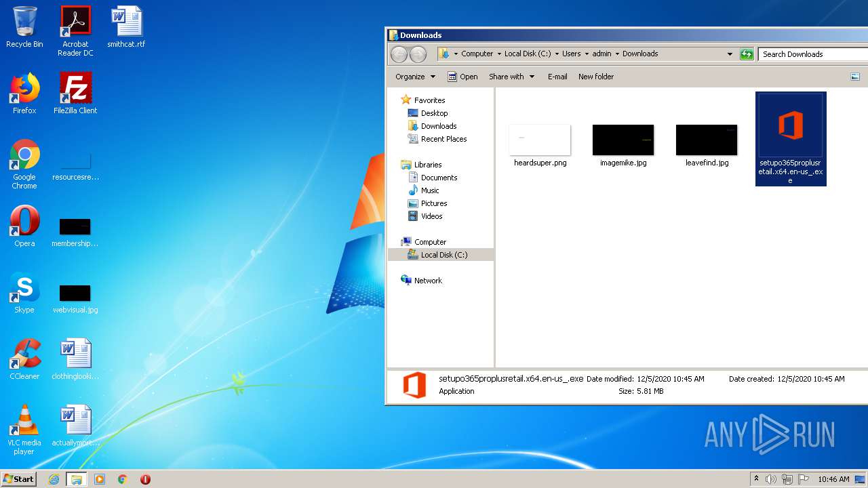Click the Open toolbar button
The width and height of the screenshot is (868, 488).
click(462, 77)
